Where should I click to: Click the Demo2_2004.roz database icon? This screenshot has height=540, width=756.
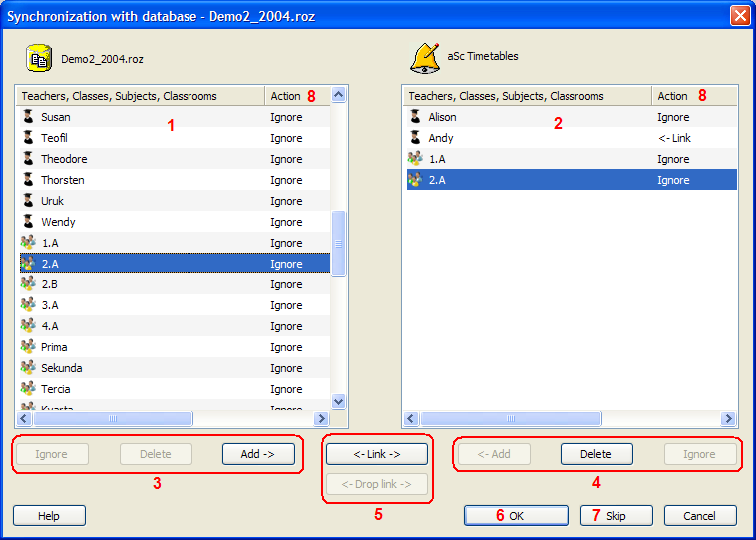[x=39, y=59]
